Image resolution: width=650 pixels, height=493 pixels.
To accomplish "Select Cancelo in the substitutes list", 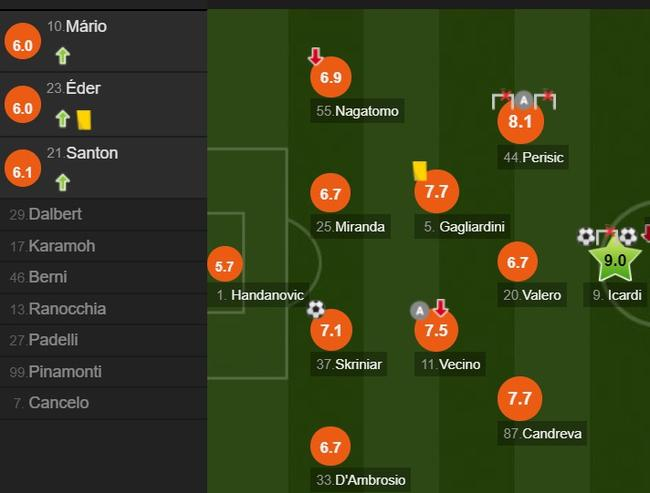I will tap(58, 402).
